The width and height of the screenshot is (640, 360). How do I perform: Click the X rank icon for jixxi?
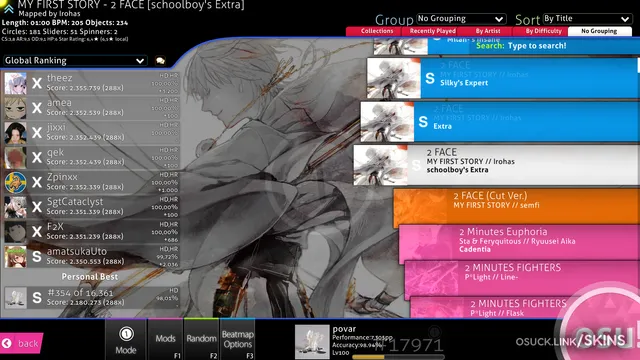click(37, 133)
